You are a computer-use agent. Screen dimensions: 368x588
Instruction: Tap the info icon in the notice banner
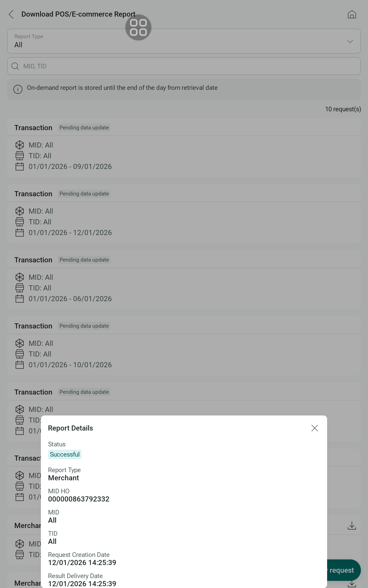(18, 89)
